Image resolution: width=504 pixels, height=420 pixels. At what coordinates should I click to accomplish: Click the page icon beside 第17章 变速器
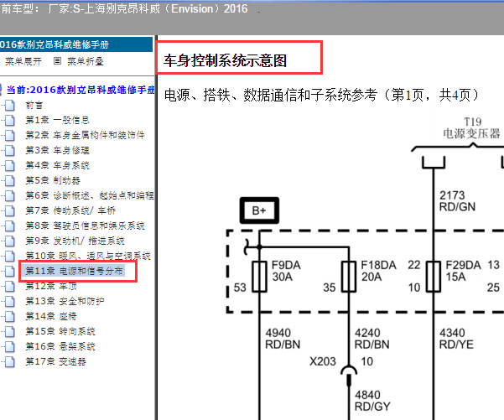[x=10, y=362]
